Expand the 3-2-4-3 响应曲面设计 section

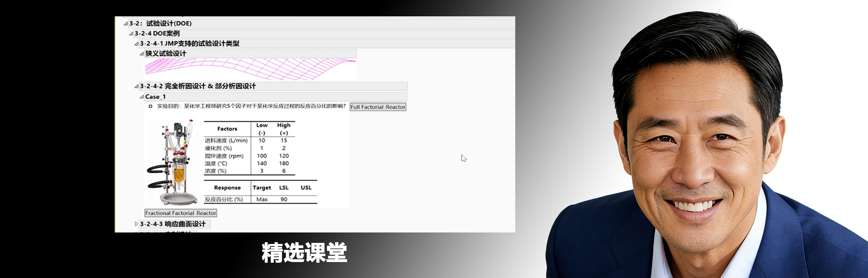[136, 224]
